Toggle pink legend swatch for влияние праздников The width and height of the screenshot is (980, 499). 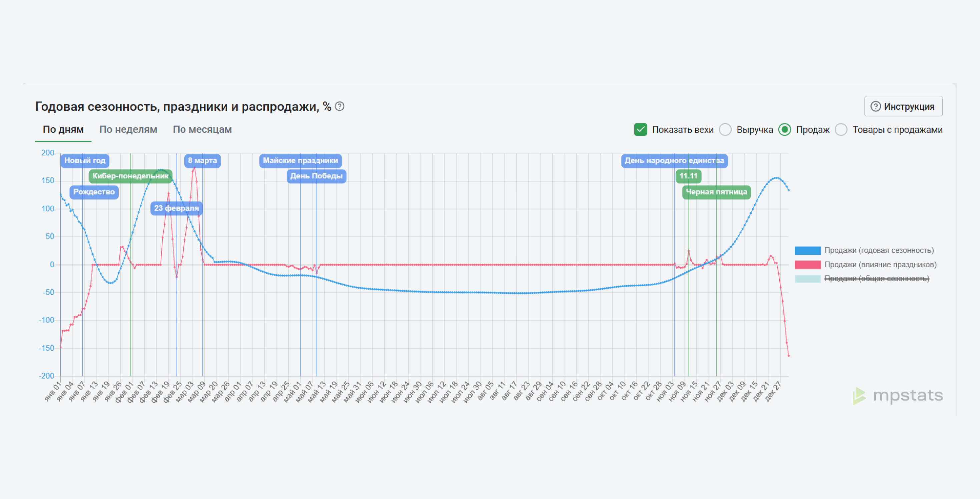pos(808,265)
